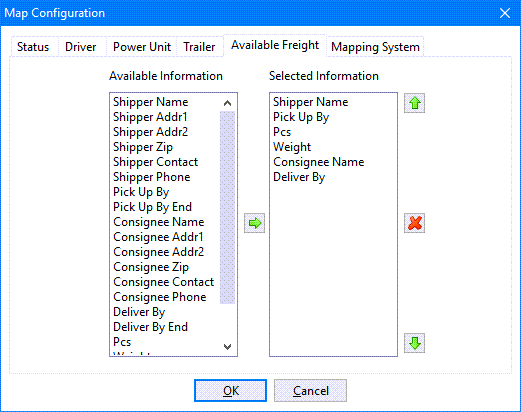Click scroll up arrow in Available Information list
This screenshot has height=412, width=521.
point(228,103)
